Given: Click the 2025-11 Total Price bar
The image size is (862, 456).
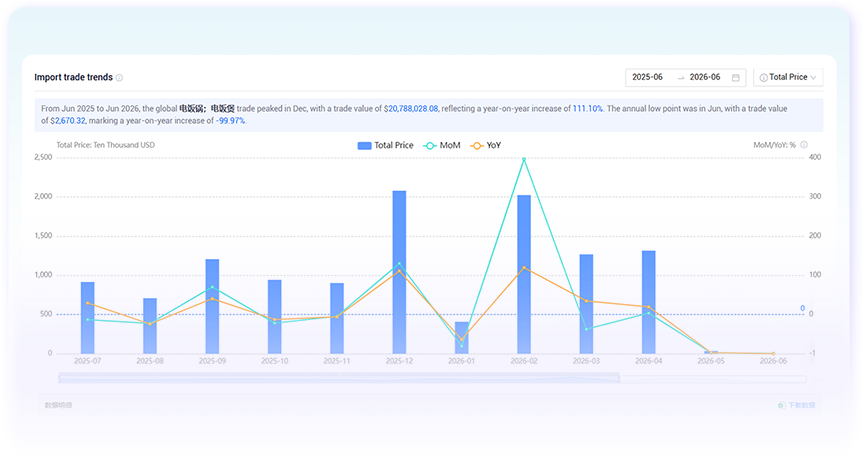Looking at the screenshot, I should tap(337, 318).
